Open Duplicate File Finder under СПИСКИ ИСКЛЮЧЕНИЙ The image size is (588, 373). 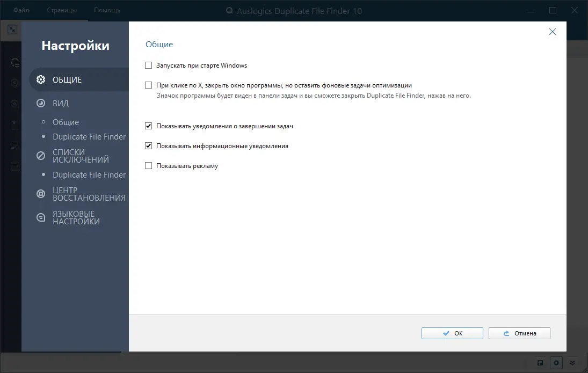(x=89, y=174)
